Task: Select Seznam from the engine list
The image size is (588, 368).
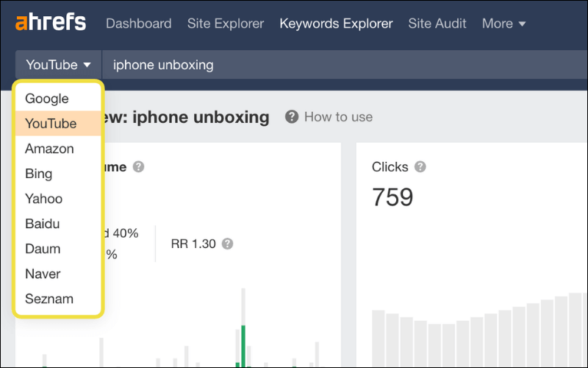Action: tap(49, 299)
